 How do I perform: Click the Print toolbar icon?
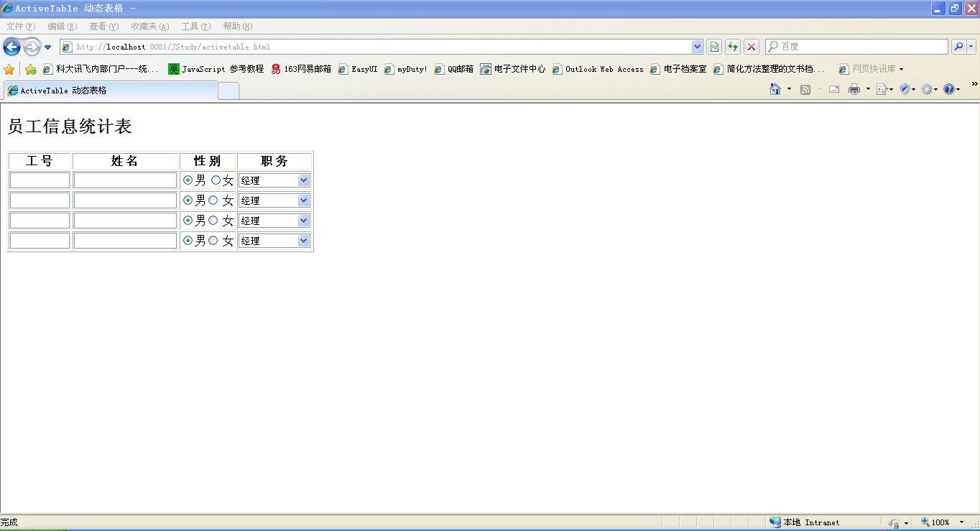pos(854,89)
